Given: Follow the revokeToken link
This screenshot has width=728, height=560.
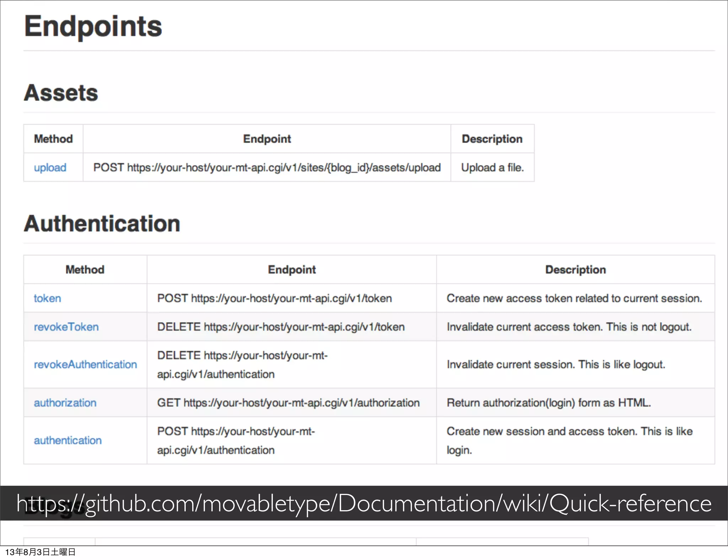Looking at the screenshot, I should point(66,327).
